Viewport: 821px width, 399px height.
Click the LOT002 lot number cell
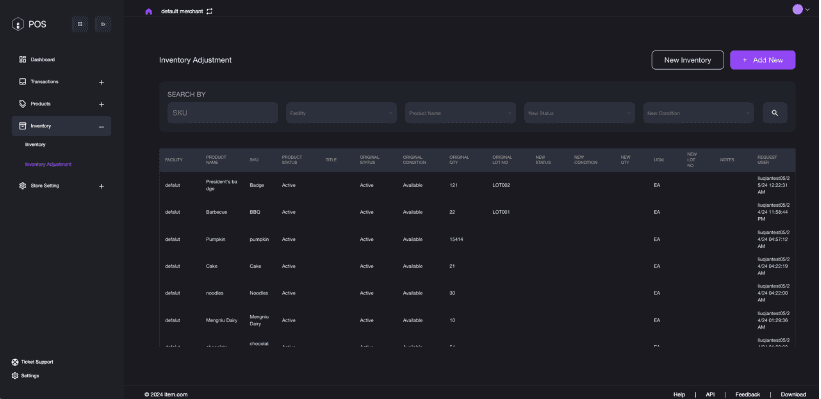(501, 185)
